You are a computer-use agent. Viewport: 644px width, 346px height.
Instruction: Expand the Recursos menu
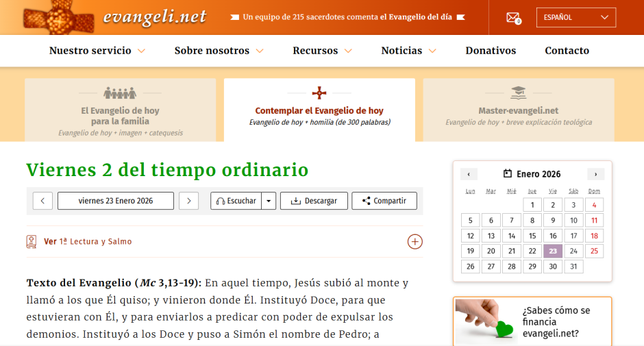(x=322, y=51)
